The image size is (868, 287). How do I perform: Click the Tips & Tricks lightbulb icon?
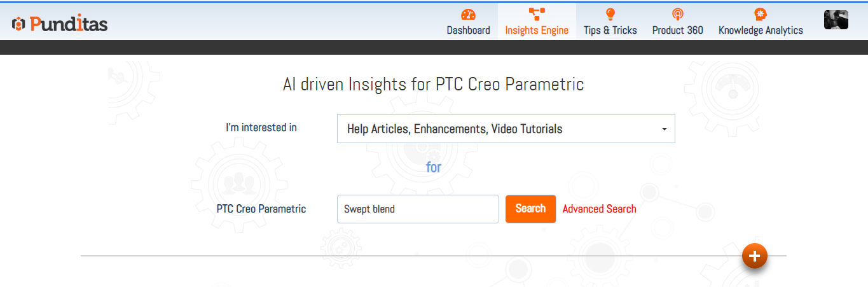610,15
